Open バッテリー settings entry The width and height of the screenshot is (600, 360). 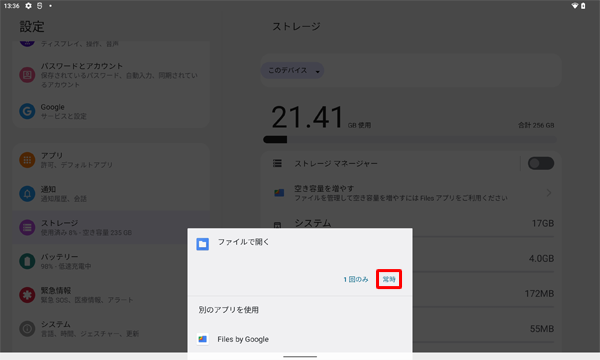pos(99,261)
